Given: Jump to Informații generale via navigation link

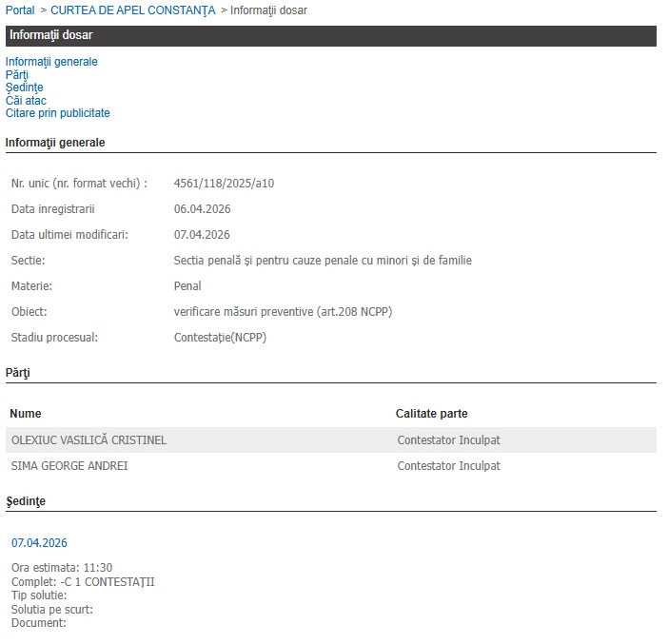Looking at the screenshot, I should tap(51, 62).
